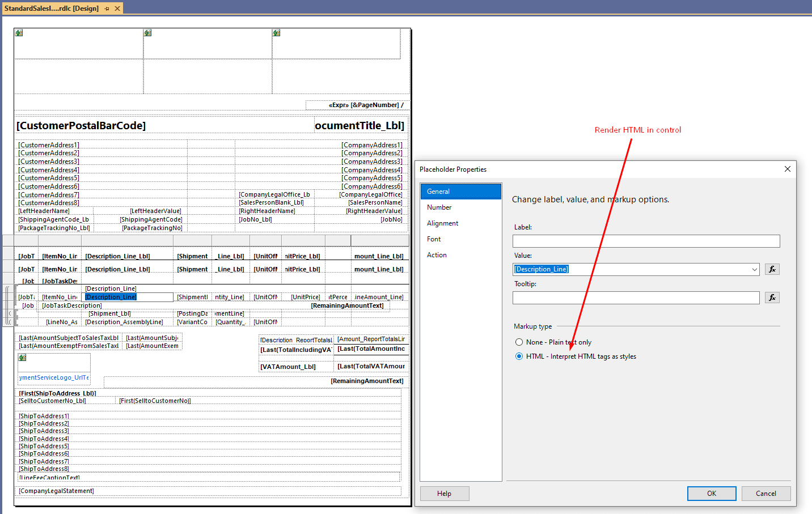
Task: Select [Last(AmountExemptFromSalesTaxl cell
Action: [69, 346]
